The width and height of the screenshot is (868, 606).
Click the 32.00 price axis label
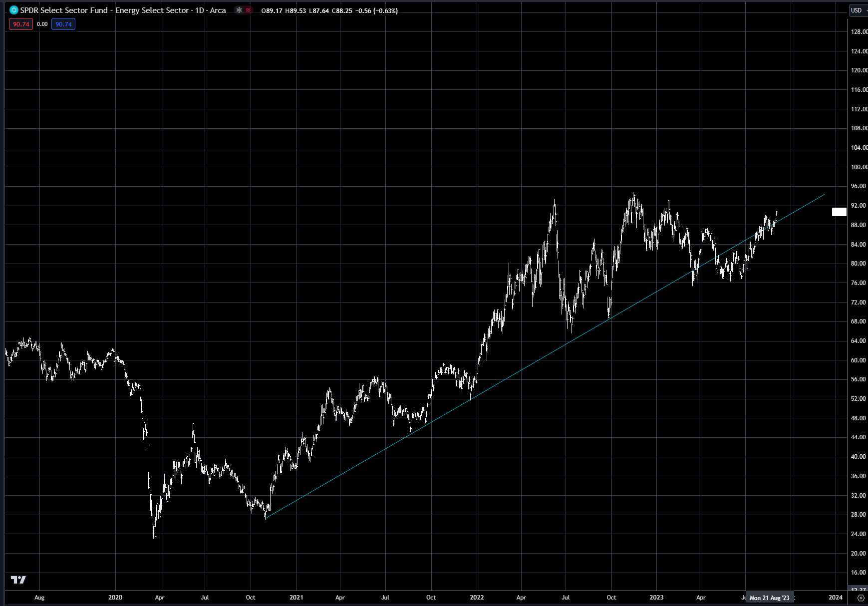point(859,496)
